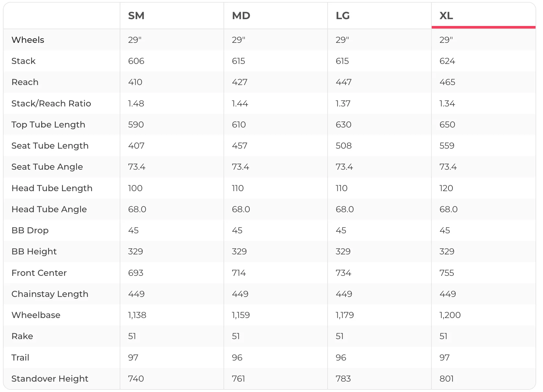The height and width of the screenshot is (392, 543).
Task: Click the Chainstay Length row label
Action: (x=50, y=294)
